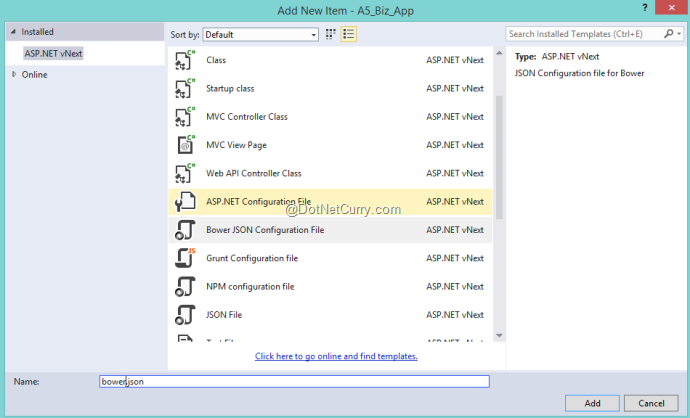
Task: Select the 'Startup class' template name
Action: (230, 88)
